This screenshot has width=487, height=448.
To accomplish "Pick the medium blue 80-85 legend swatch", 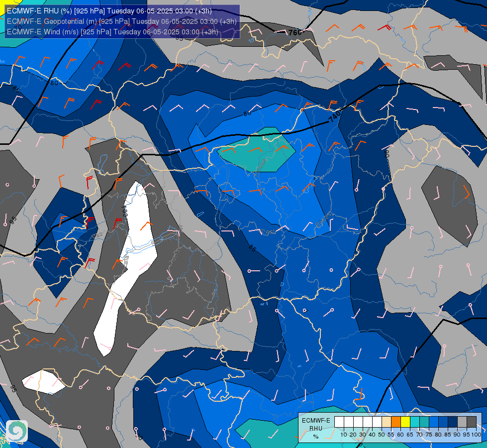I will click(x=443, y=422).
